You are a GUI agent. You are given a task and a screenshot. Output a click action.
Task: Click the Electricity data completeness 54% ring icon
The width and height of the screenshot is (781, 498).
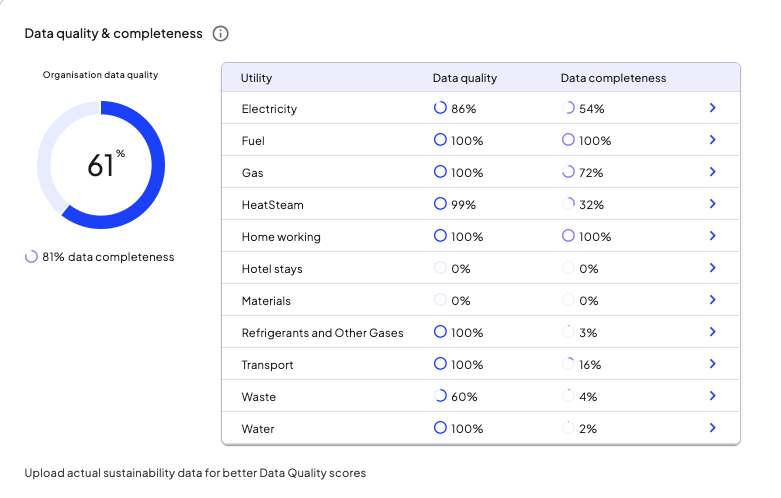[568, 108]
